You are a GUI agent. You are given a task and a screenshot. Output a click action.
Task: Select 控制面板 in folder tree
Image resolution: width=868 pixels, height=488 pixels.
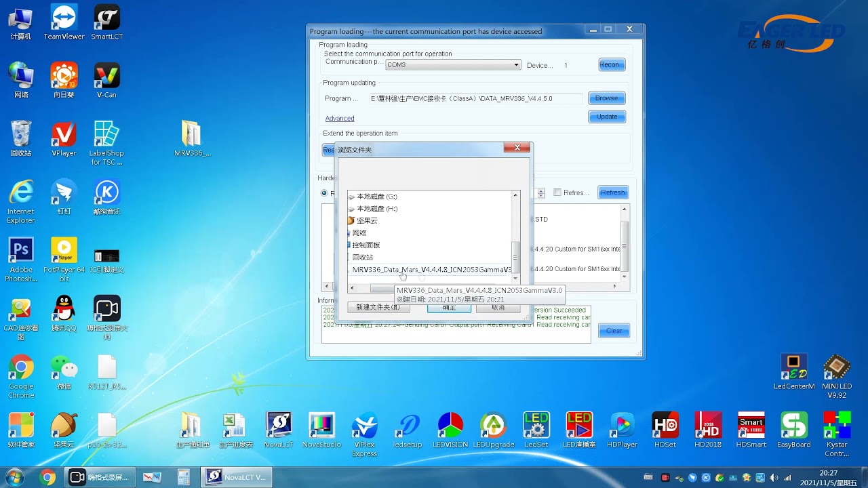click(366, 245)
